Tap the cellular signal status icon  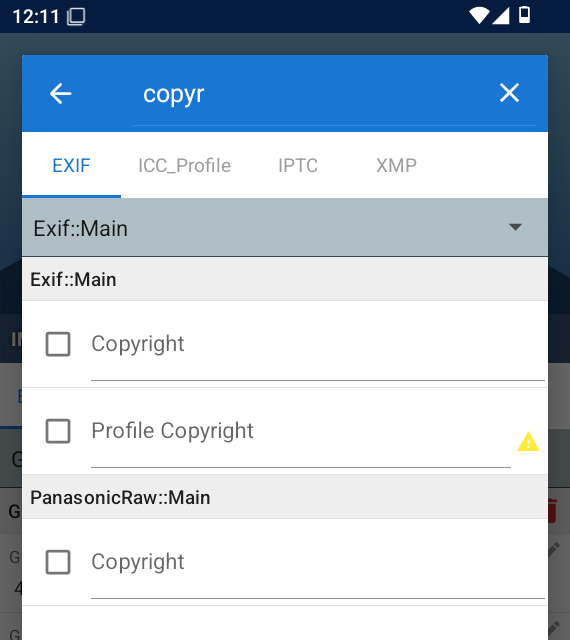click(500, 16)
